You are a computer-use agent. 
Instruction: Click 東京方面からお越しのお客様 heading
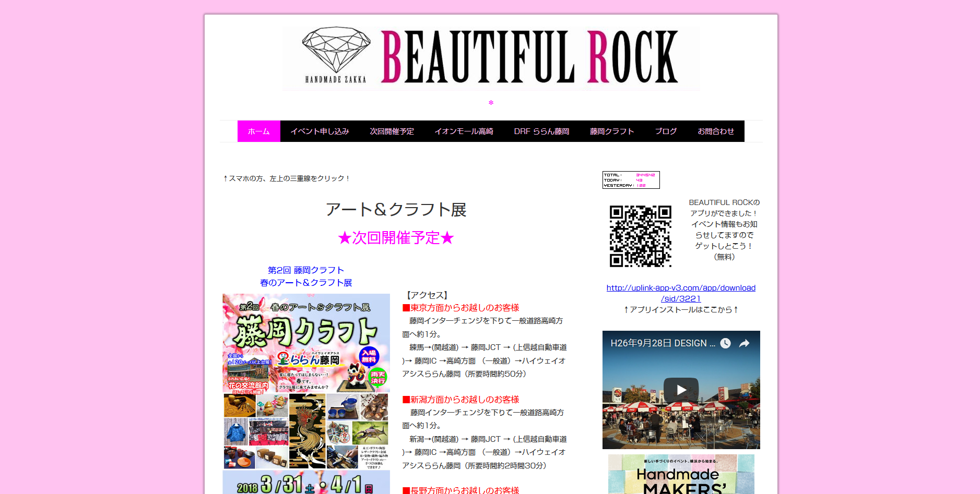coord(461,308)
